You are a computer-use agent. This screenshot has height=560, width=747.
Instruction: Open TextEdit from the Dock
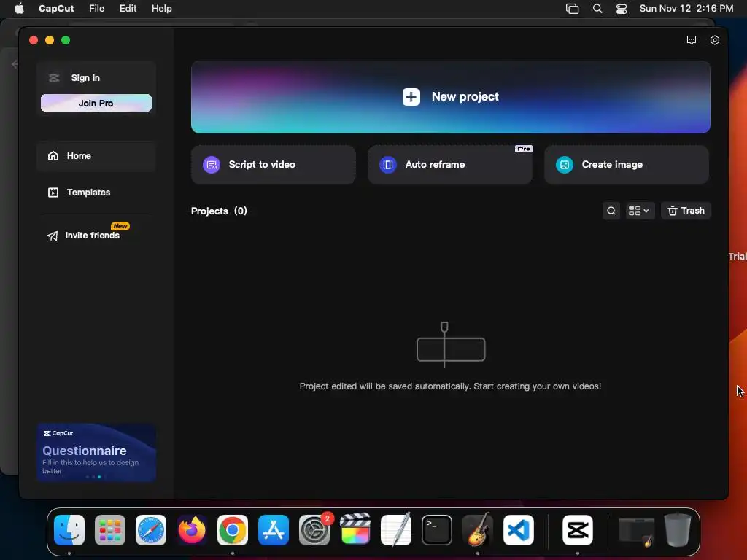[x=396, y=529]
